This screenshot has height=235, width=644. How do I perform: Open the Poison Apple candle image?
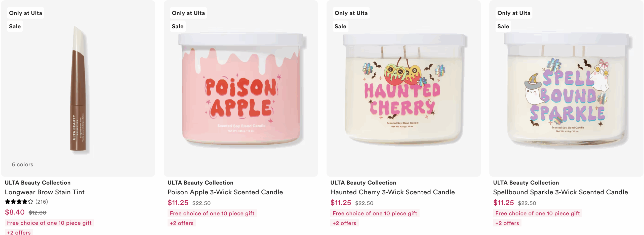(x=241, y=88)
